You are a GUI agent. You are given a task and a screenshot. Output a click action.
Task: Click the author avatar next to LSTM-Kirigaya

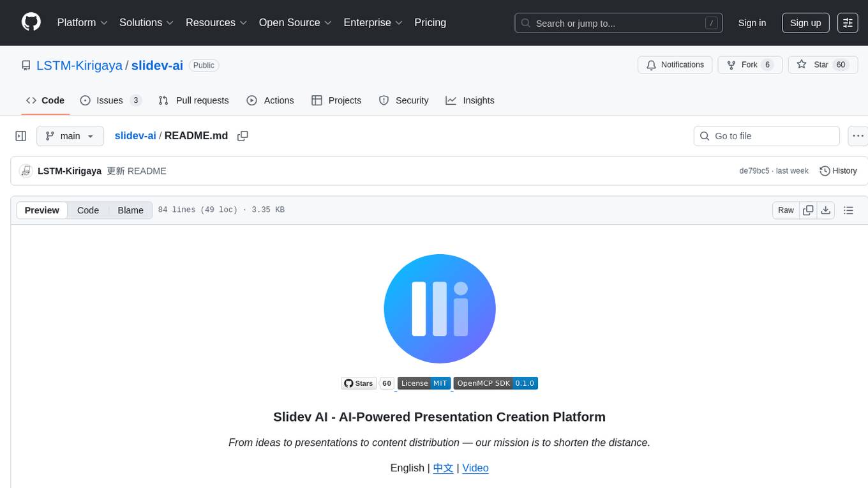click(26, 171)
